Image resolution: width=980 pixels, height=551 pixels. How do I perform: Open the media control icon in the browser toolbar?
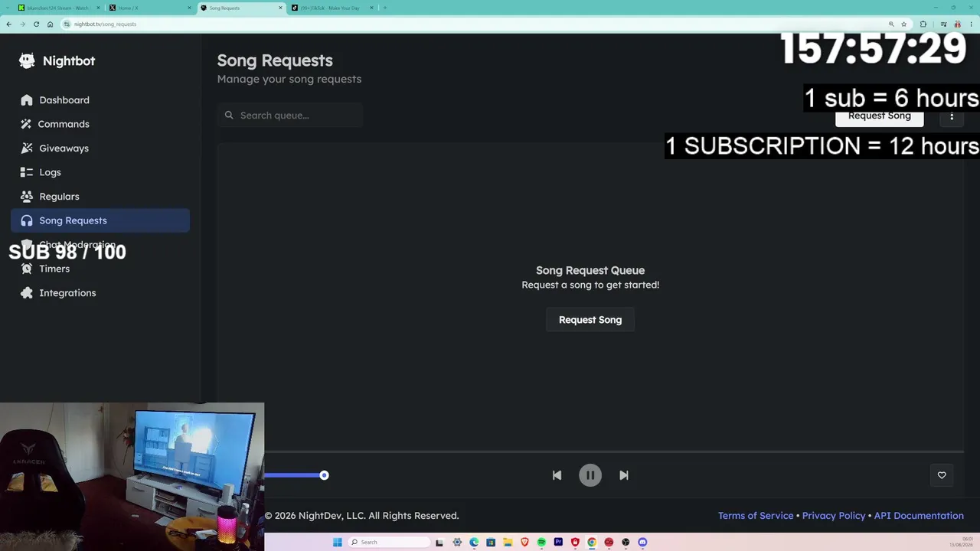point(943,24)
